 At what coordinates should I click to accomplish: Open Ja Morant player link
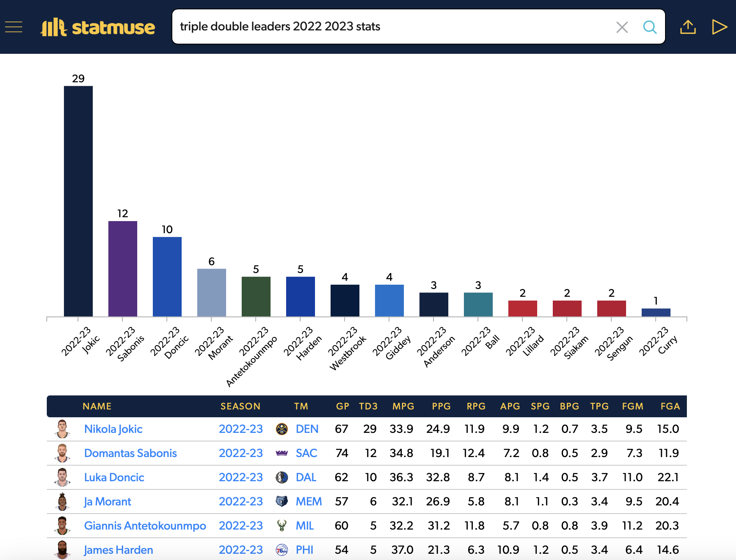107,502
